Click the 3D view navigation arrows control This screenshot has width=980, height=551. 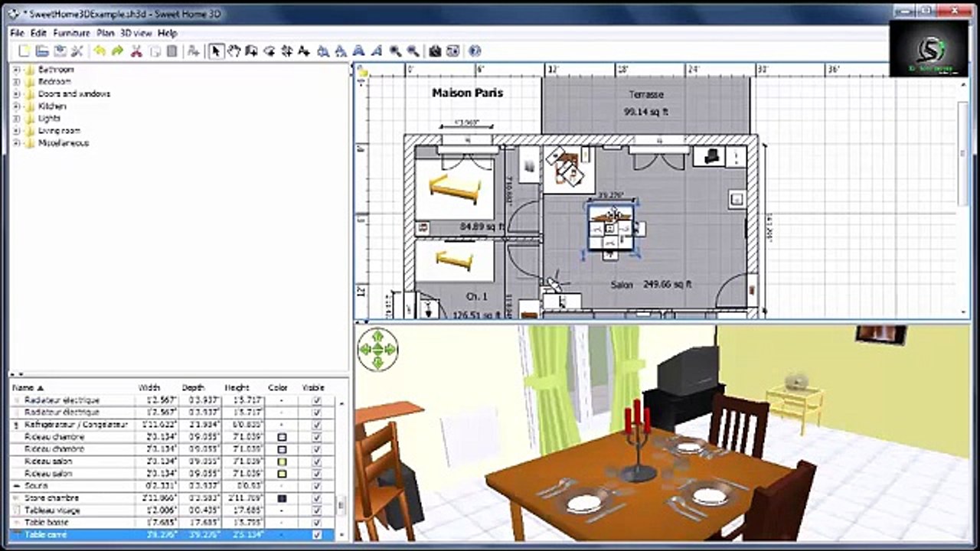tap(377, 350)
